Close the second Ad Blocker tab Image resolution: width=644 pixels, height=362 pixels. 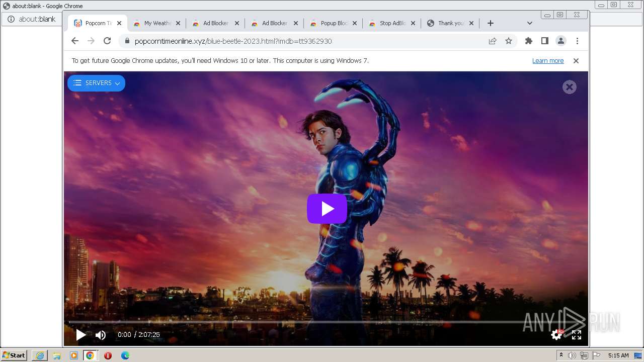coord(296,23)
